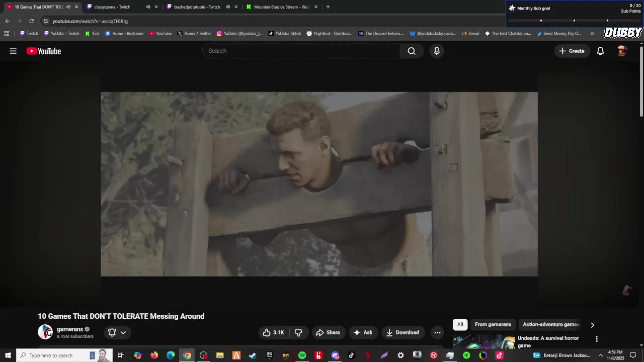Open Chrome apps grid in bookmarks bar
The image size is (644, 362).
(x=7, y=34)
